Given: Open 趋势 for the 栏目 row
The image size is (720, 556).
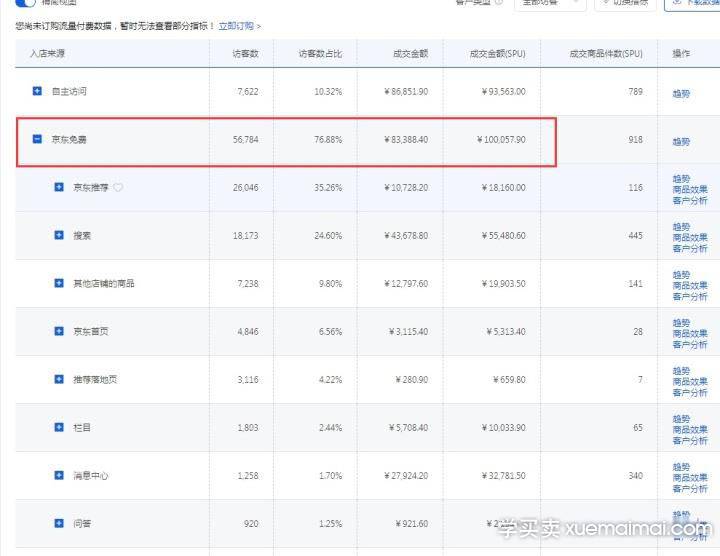Looking at the screenshot, I should tap(681, 419).
